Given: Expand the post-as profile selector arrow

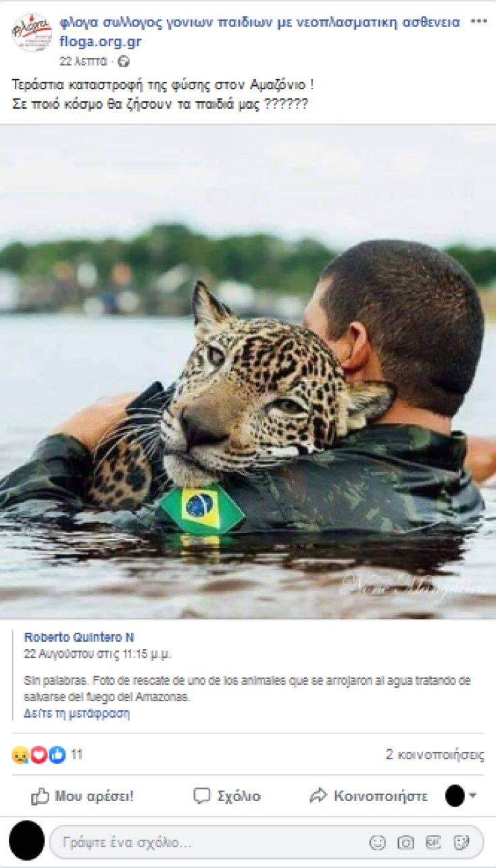Looking at the screenshot, I should pyautogui.click(x=472, y=796).
